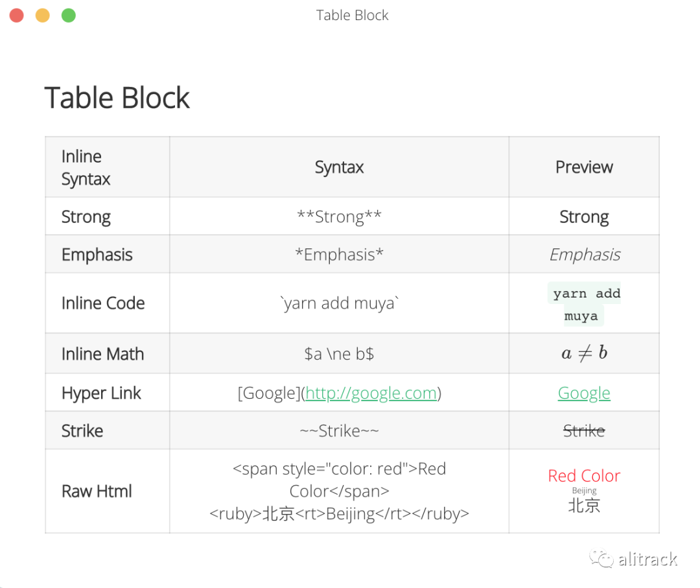
Task: Click the Raw Html row label
Action: click(x=97, y=491)
